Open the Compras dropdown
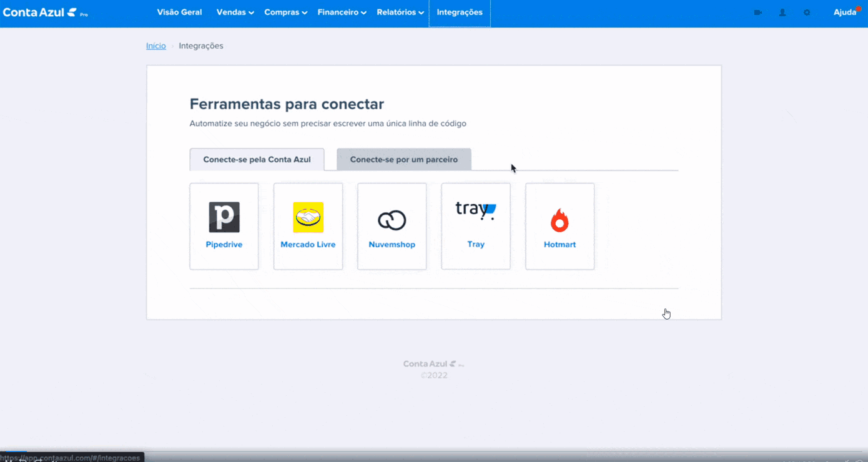The height and width of the screenshot is (462, 868). (x=285, y=12)
